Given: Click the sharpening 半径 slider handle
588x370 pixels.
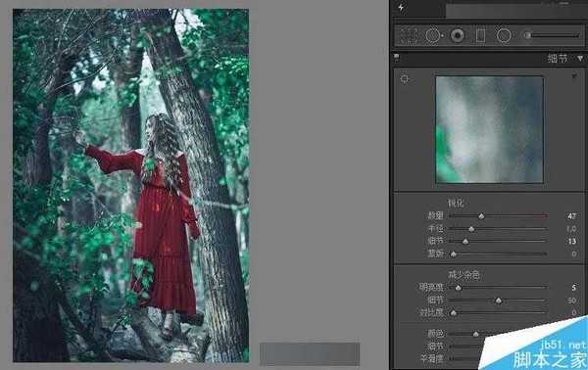Looking at the screenshot, I should (471, 229).
